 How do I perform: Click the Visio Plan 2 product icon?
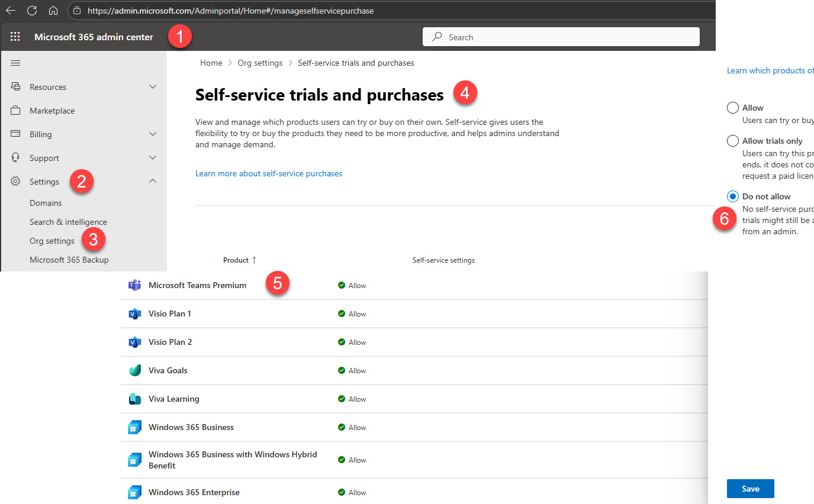(134, 342)
